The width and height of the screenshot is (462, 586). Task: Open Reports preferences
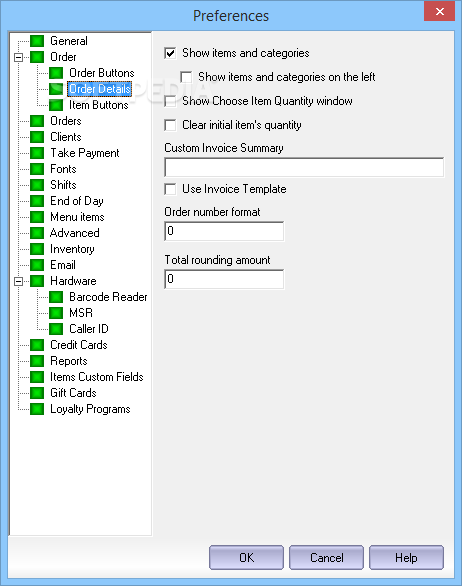(69, 361)
